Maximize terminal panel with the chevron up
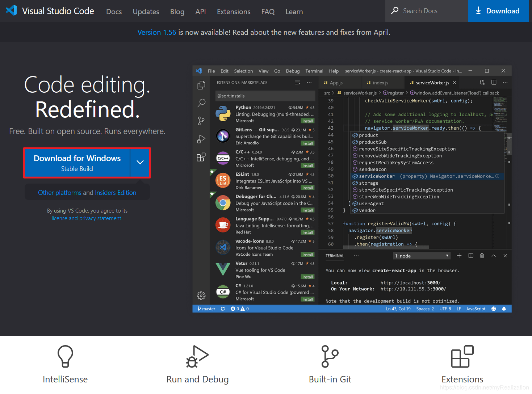Viewport: 532px width, 394px height. point(494,256)
